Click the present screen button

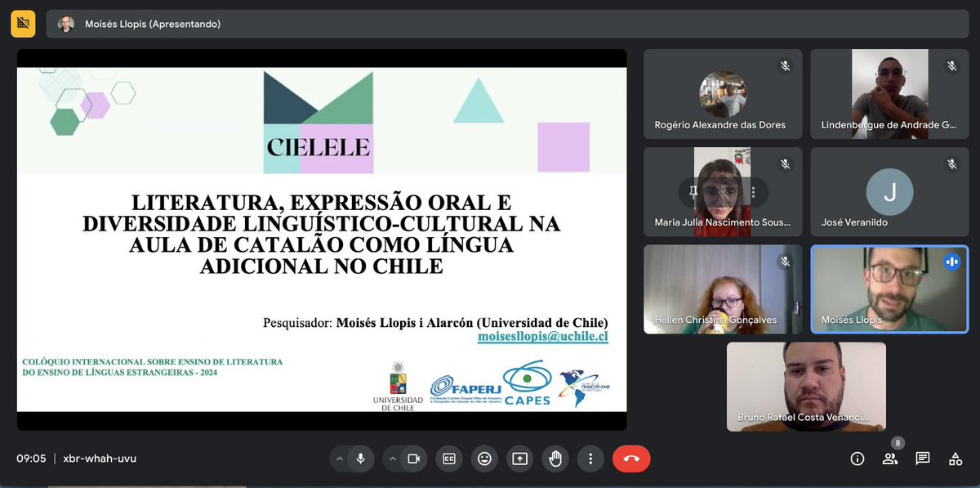(x=520, y=459)
